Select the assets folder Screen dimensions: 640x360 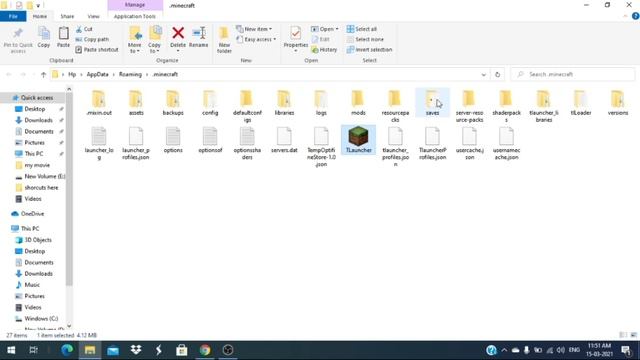[136, 103]
